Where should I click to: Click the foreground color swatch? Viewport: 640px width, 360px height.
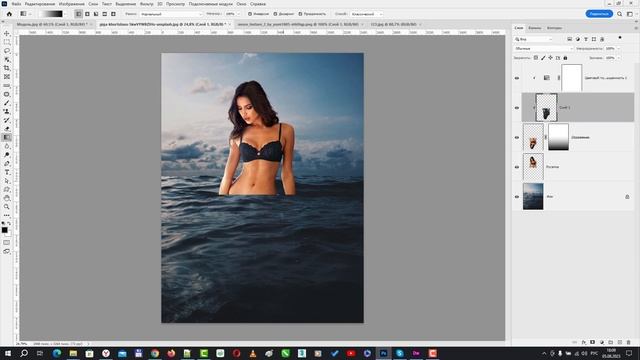coord(4,230)
